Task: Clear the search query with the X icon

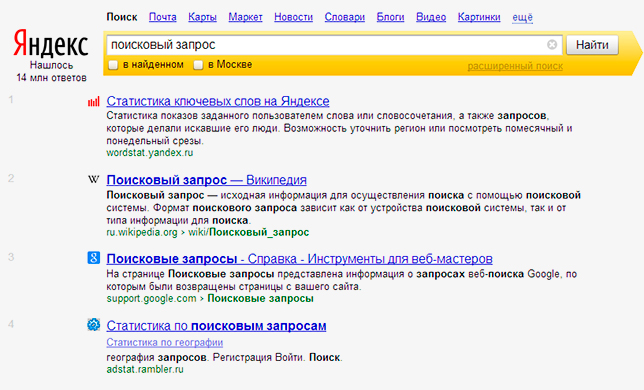Action: pos(552,44)
